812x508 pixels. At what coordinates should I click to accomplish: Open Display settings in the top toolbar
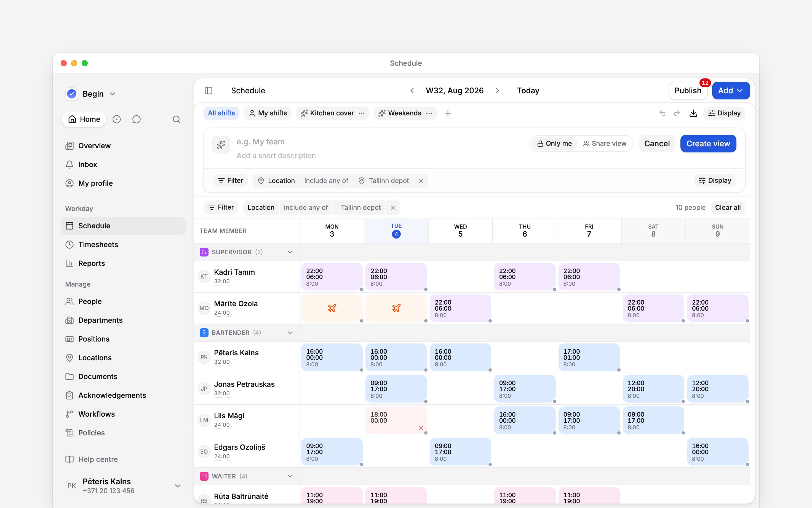point(724,113)
